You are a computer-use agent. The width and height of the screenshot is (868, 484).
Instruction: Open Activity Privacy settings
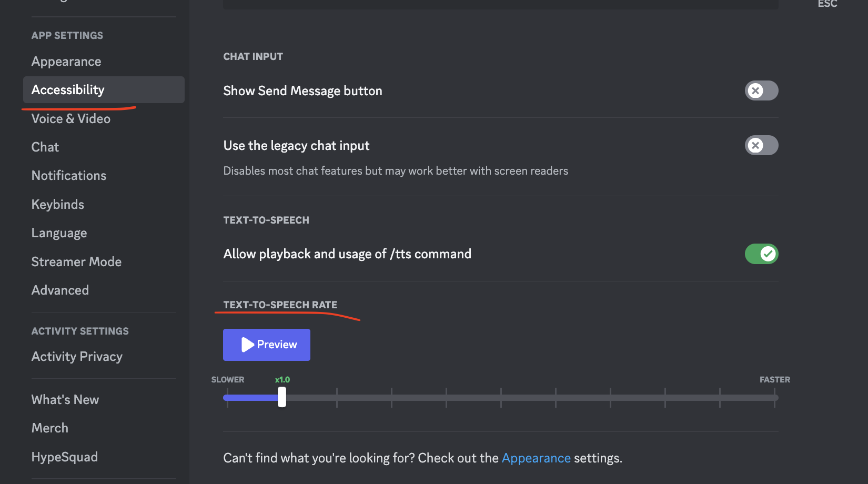(77, 357)
